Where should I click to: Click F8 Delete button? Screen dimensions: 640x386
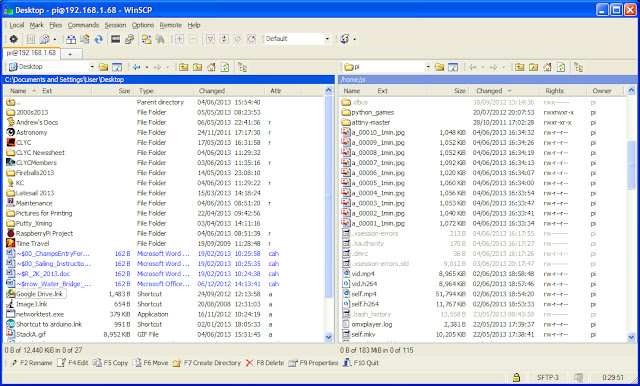[265, 363]
